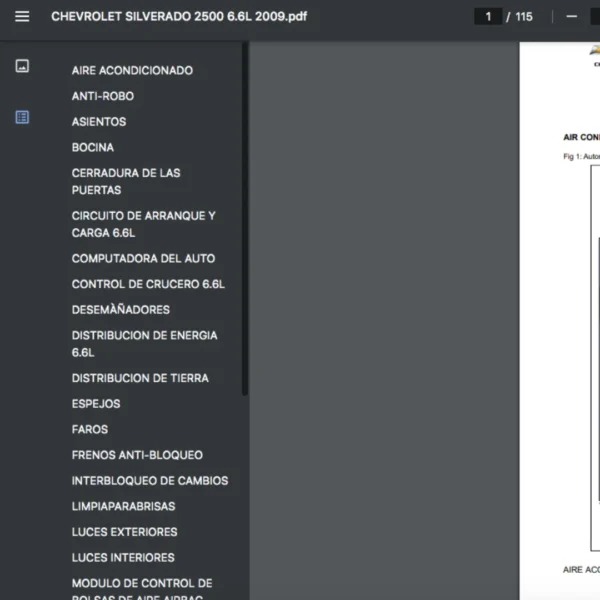
Task: Toggle the sidebar hamburger menu
Action: click(x=22, y=16)
